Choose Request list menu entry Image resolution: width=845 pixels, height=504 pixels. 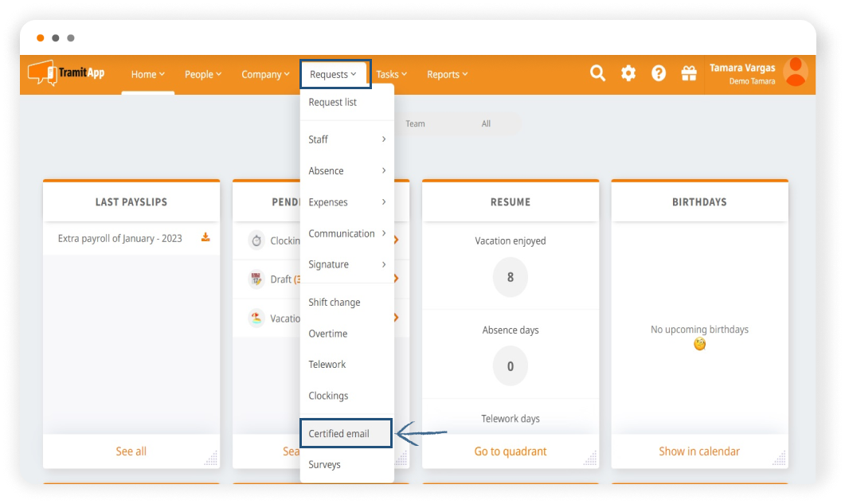coord(333,102)
